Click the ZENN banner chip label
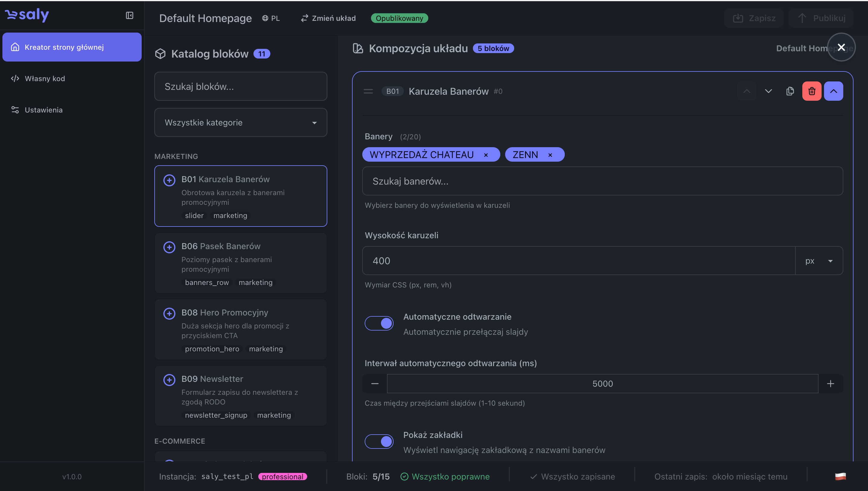The width and height of the screenshot is (868, 491). point(525,155)
